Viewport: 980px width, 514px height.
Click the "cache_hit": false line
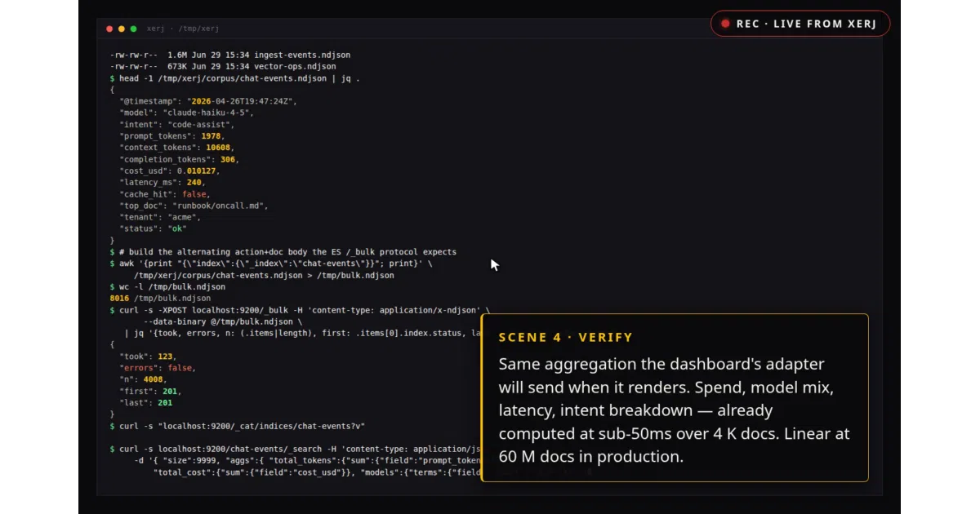coord(165,194)
